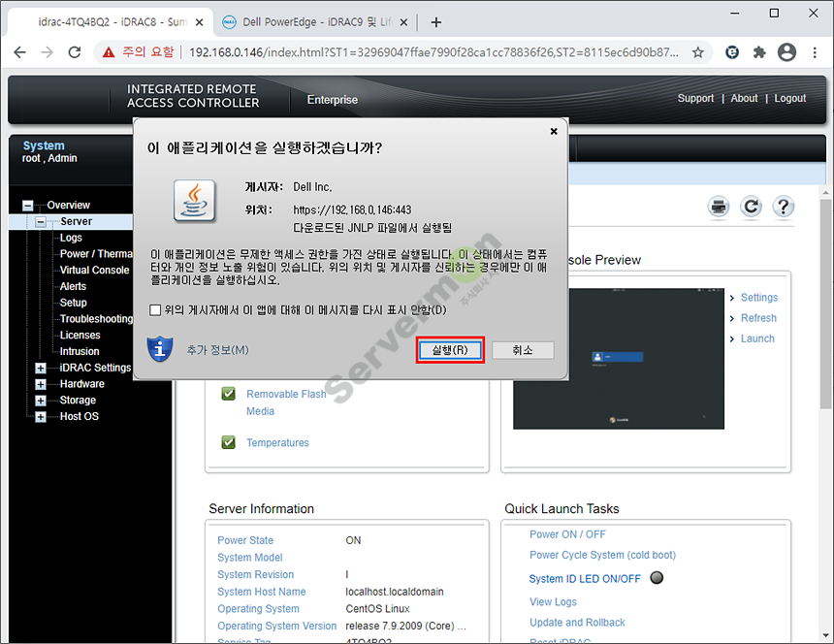This screenshot has width=834, height=644.
Task: Click the scrollbar down arrow
Action: 825,635
